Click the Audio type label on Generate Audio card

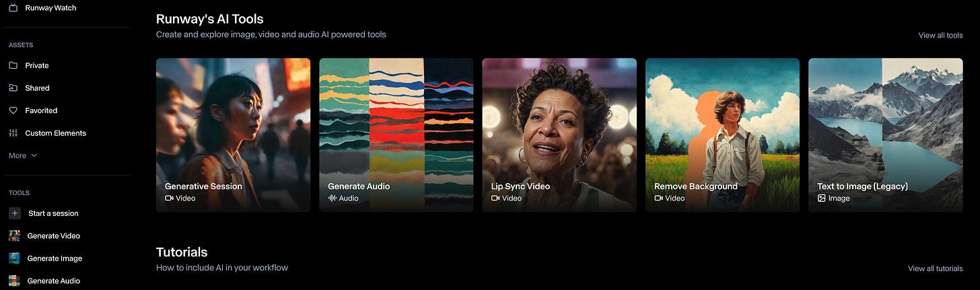(x=349, y=198)
